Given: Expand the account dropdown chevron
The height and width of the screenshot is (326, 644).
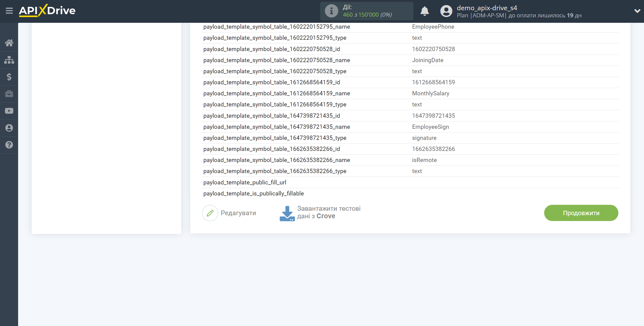Looking at the screenshot, I should (x=637, y=11).
